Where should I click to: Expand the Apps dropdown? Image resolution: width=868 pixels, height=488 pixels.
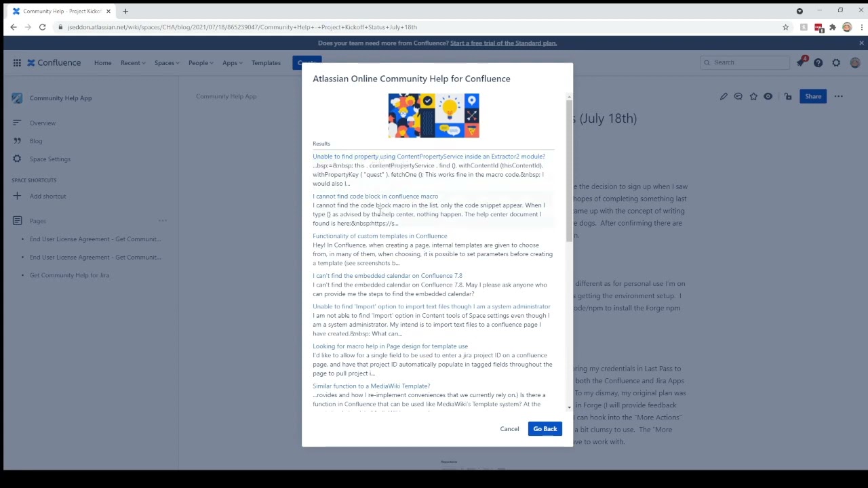click(233, 62)
